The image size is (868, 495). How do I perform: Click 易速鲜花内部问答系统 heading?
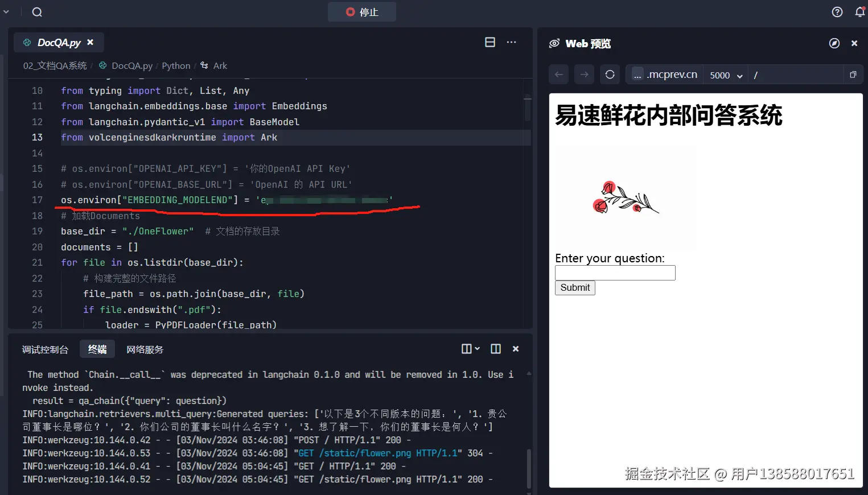tap(669, 115)
